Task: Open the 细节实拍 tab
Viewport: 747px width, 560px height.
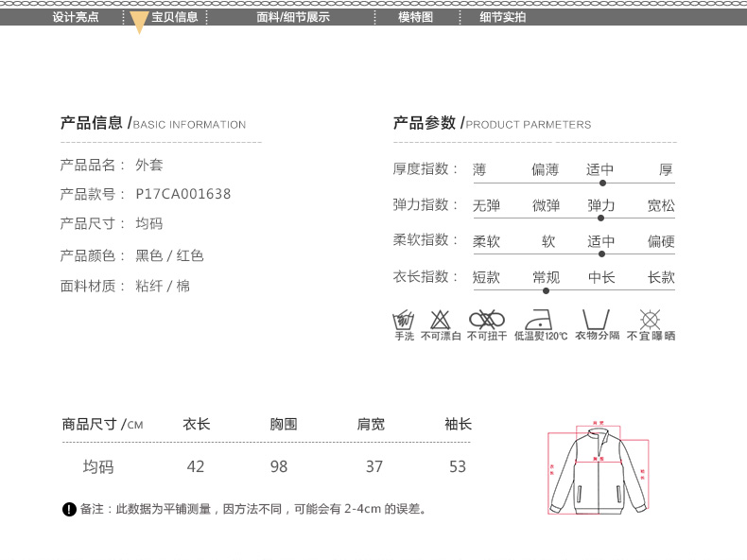Action: point(502,17)
